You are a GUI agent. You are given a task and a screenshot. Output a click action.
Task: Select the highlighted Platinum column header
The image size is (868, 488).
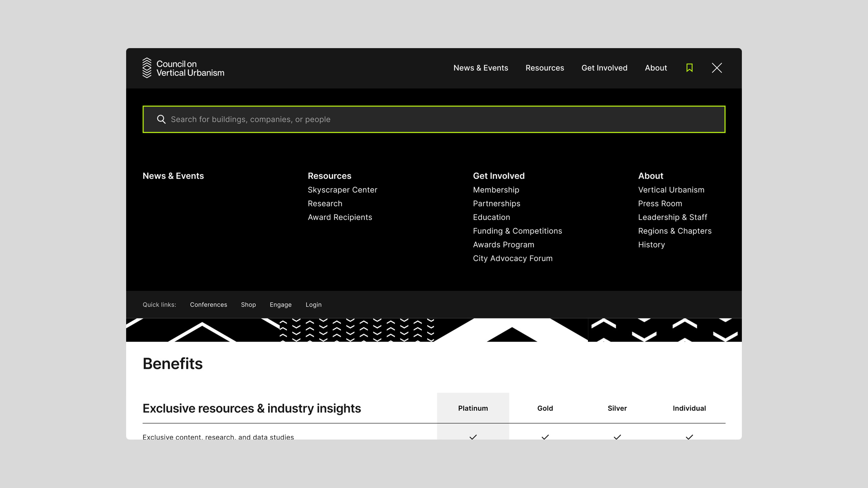[x=473, y=408]
